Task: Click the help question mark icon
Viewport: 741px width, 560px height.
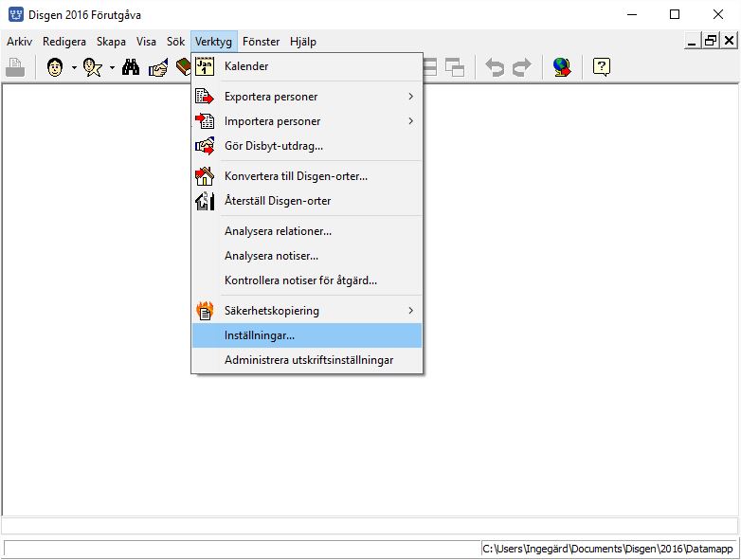Action: [601, 67]
